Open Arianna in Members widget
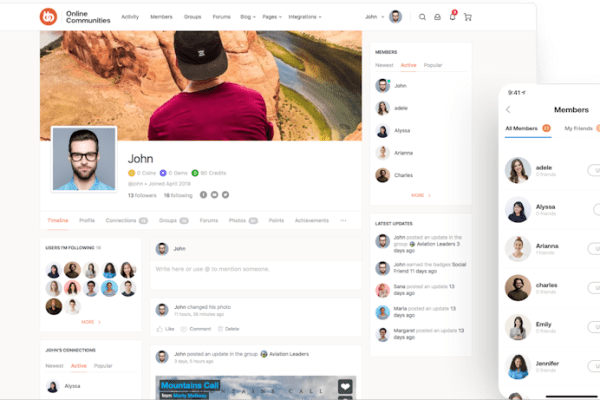 (394, 153)
